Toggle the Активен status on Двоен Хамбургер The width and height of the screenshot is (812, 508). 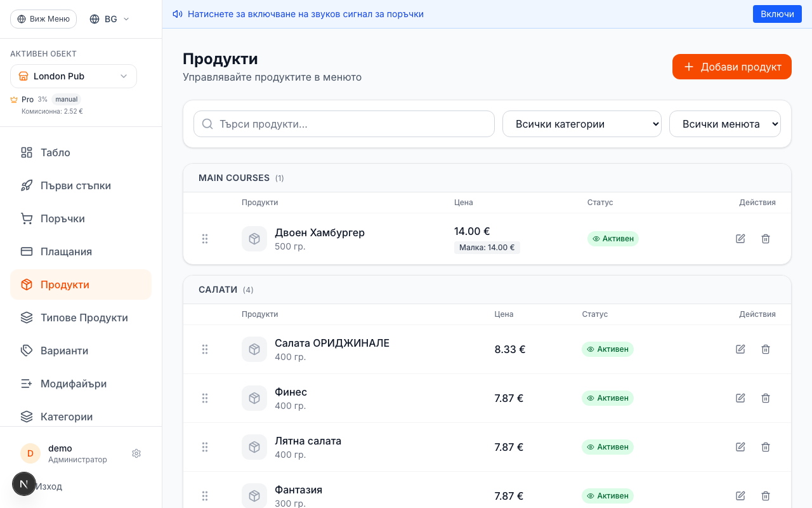[x=613, y=238]
